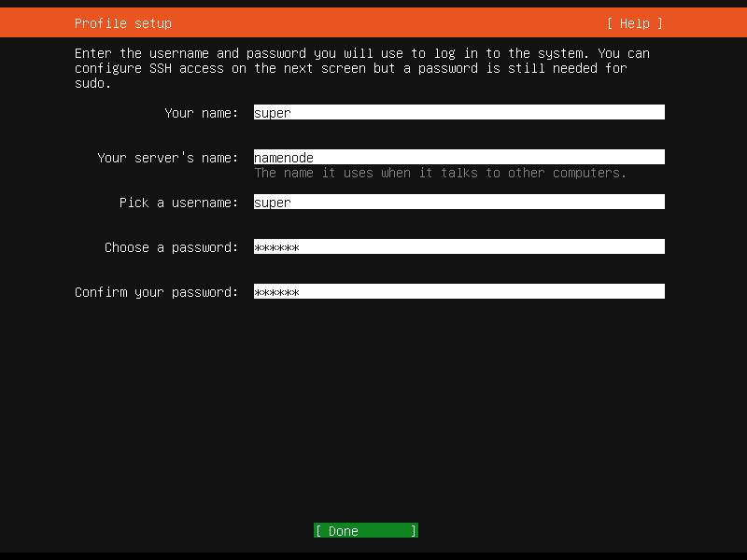Click the empty middle of the orange header bar
This screenshot has height=560, width=747.
(383, 23)
